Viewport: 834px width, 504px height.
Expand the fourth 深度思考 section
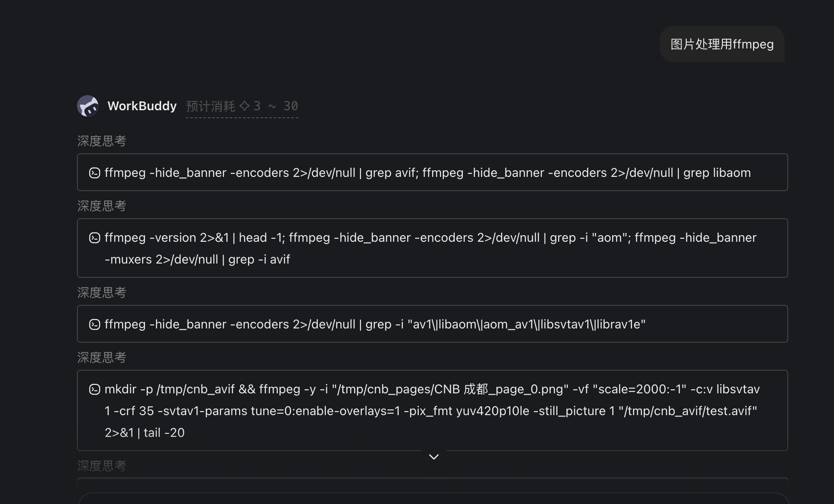click(x=102, y=357)
